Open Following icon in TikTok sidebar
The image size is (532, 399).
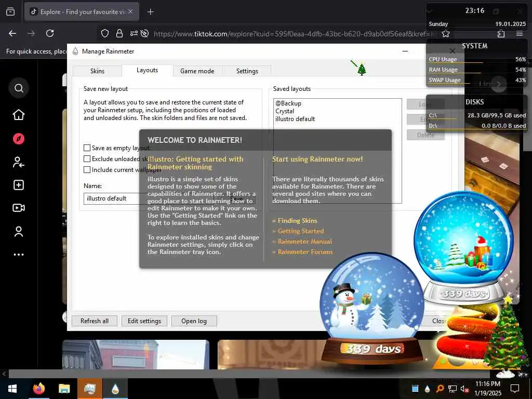pos(19,162)
